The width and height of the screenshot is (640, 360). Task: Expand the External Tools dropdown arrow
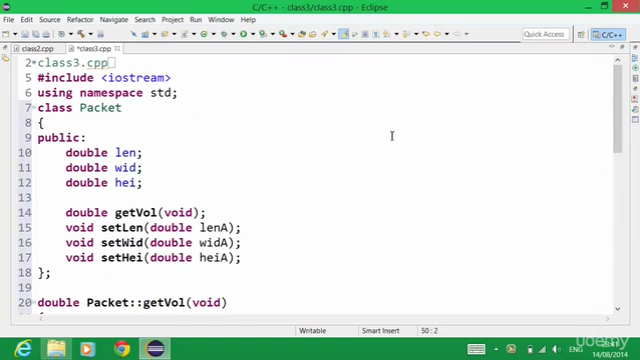point(292,34)
